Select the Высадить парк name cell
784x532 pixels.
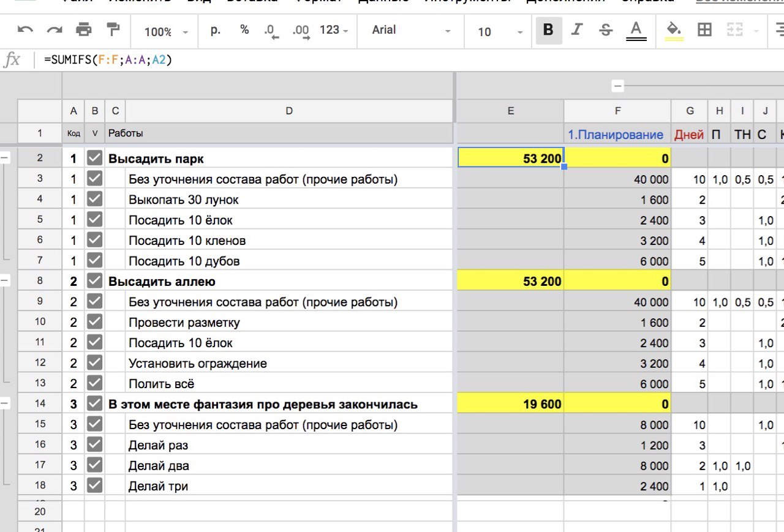pos(279,159)
